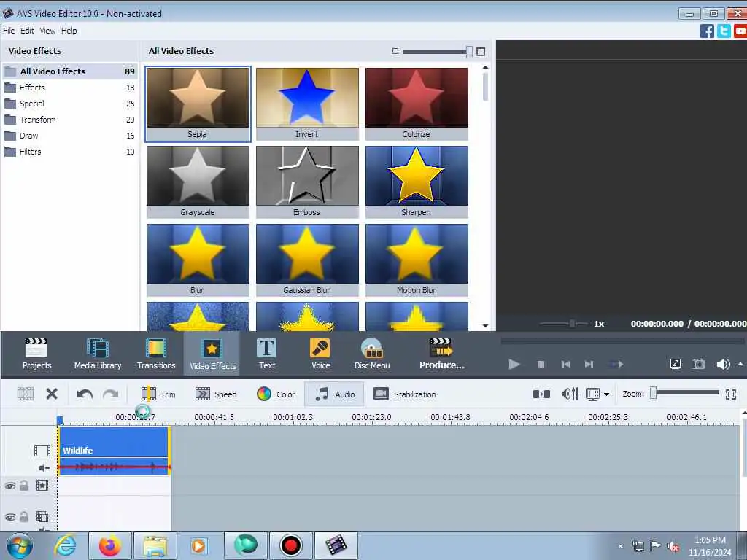This screenshot has height=560, width=747.
Task: Open Firefox from the taskbar
Action: point(110,545)
